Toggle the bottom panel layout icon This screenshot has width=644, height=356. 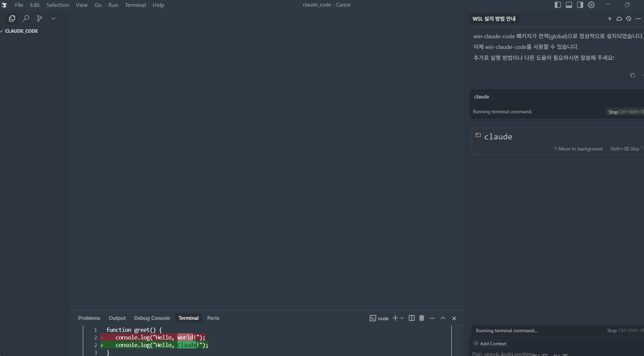click(569, 5)
